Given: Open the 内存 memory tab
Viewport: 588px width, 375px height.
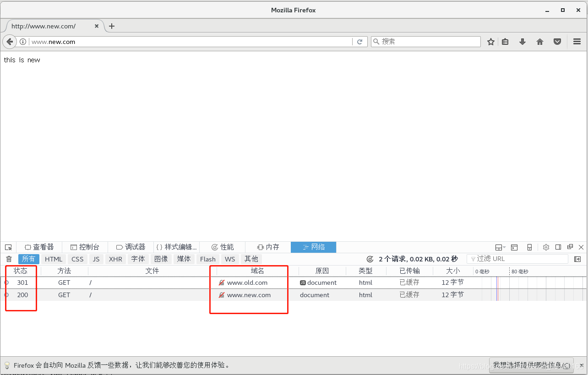Looking at the screenshot, I should pyautogui.click(x=268, y=247).
